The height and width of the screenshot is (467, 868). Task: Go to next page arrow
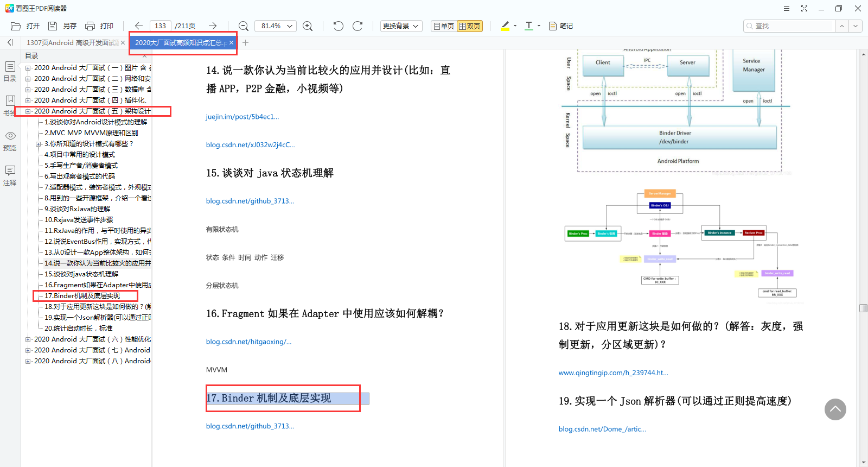[213, 26]
